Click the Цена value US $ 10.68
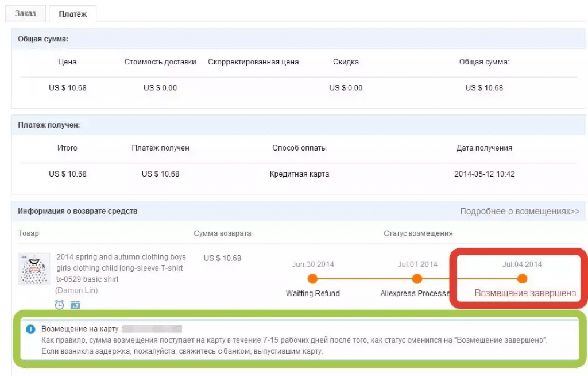The image size is (588, 376). [68, 88]
